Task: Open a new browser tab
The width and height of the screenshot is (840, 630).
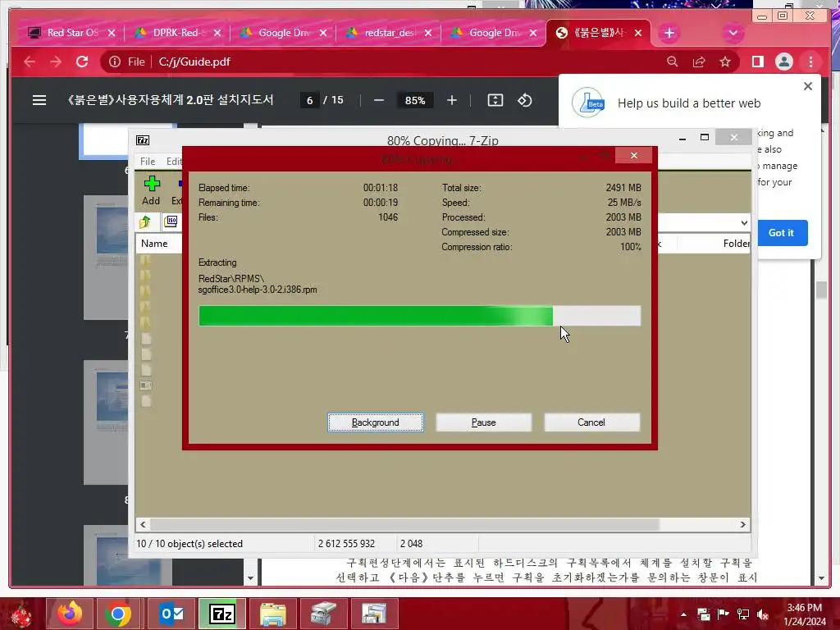Action: click(669, 33)
